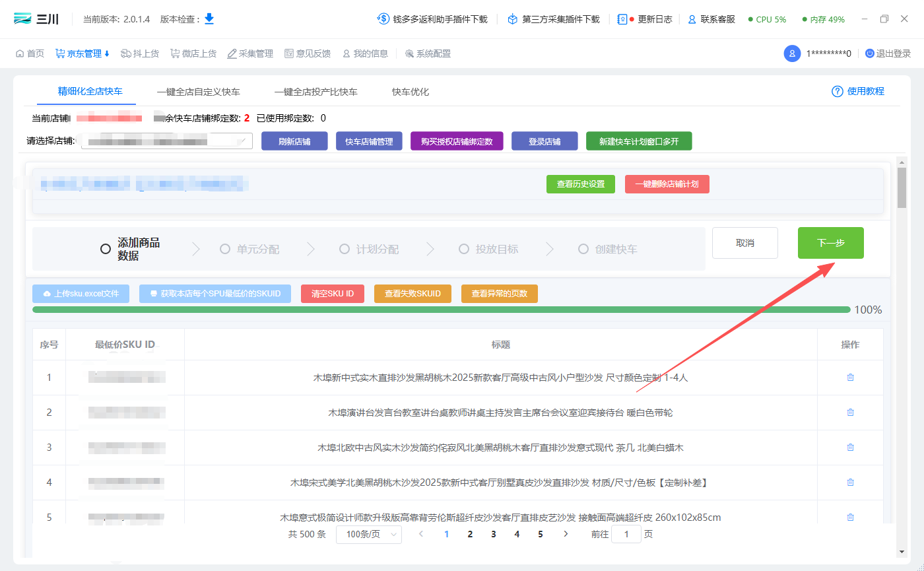Screen dimensions: 924x571
Task: Switch to 快车优化 tab
Action: (411, 92)
